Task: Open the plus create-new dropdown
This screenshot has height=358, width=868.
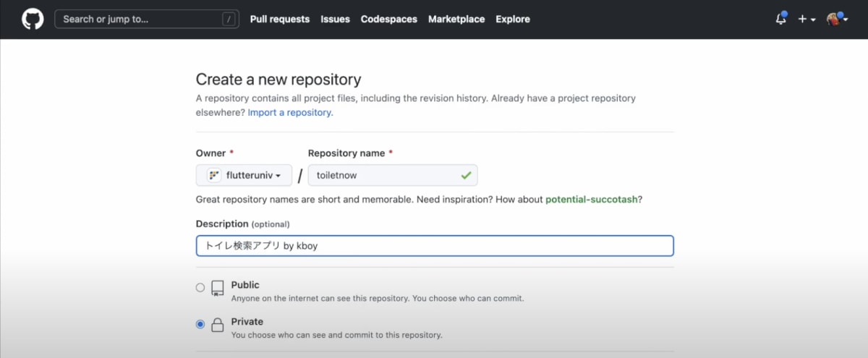Action: (x=806, y=20)
